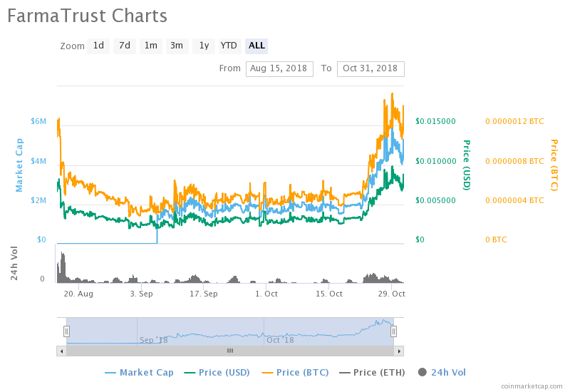Click the 0.0000012 BTC axis label
This screenshot has width=570, height=392.
514,121
